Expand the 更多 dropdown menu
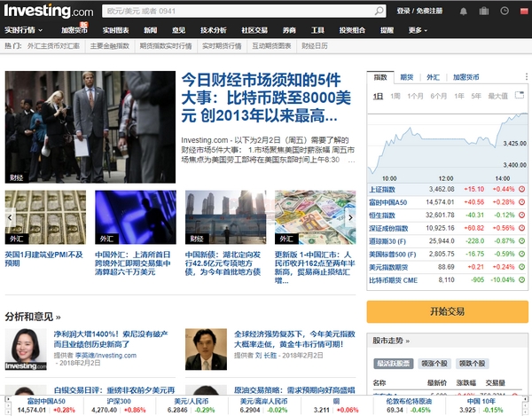The width and height of the screenshot is (532, 416). [418, 30]
